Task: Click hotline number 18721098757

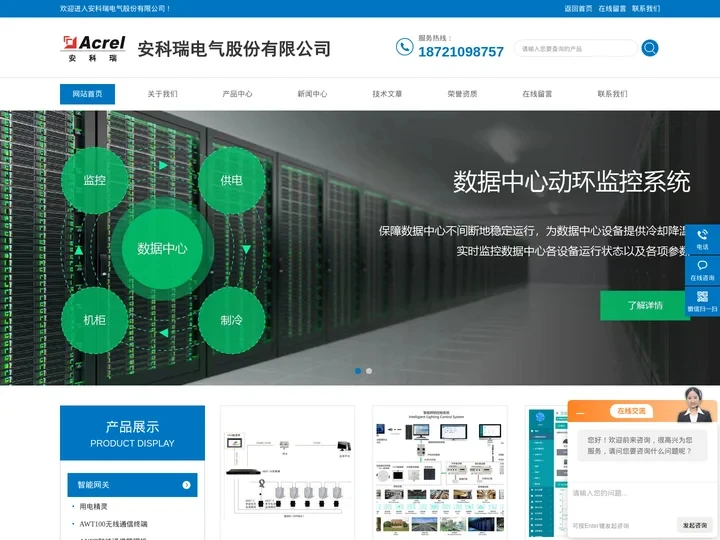Action: pyautogui.click(x=461, y=51)
